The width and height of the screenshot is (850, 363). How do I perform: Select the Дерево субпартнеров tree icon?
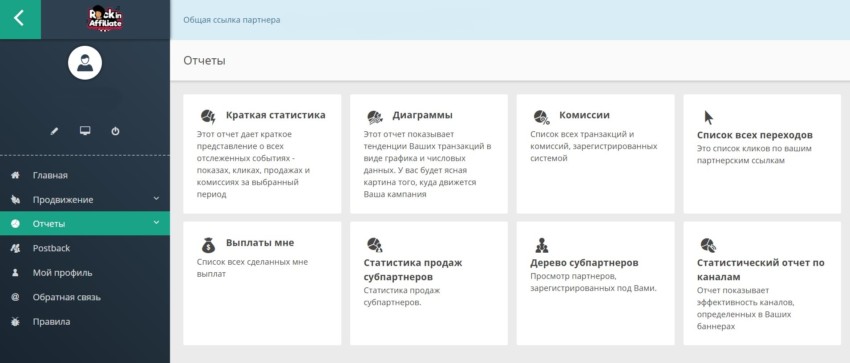pos(542,245)
